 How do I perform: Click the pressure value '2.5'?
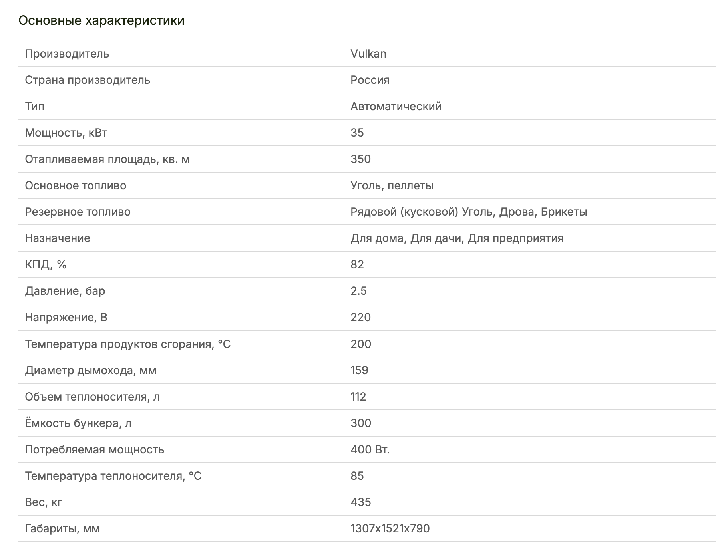pos(358,291)
